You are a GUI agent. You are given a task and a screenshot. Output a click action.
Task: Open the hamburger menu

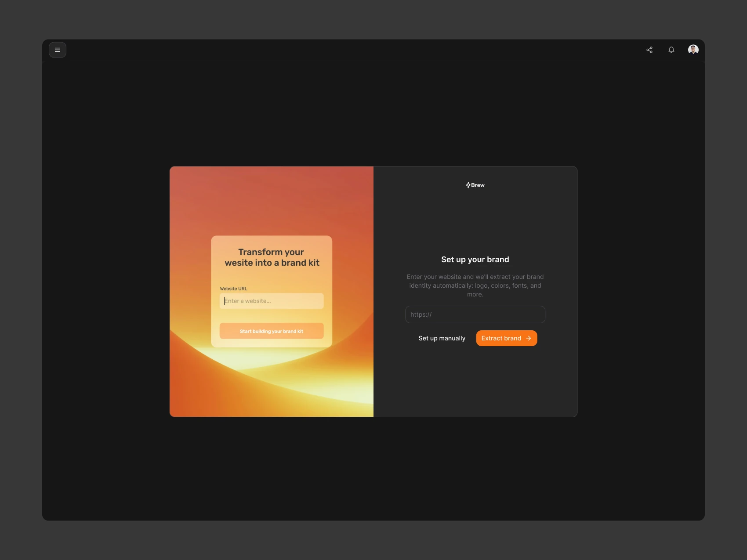58,50
